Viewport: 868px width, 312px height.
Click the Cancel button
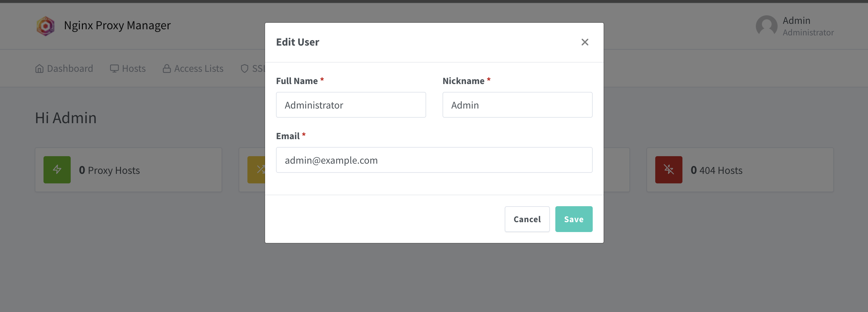(x=527, y=219)
